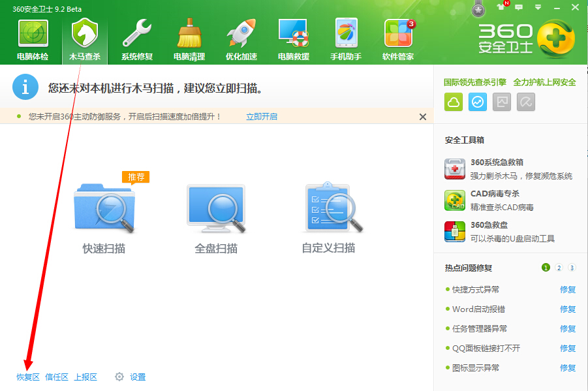Click 修复 for QQ面板链接打不开
This screenshot has height=391, width=588.
(568, 348)
